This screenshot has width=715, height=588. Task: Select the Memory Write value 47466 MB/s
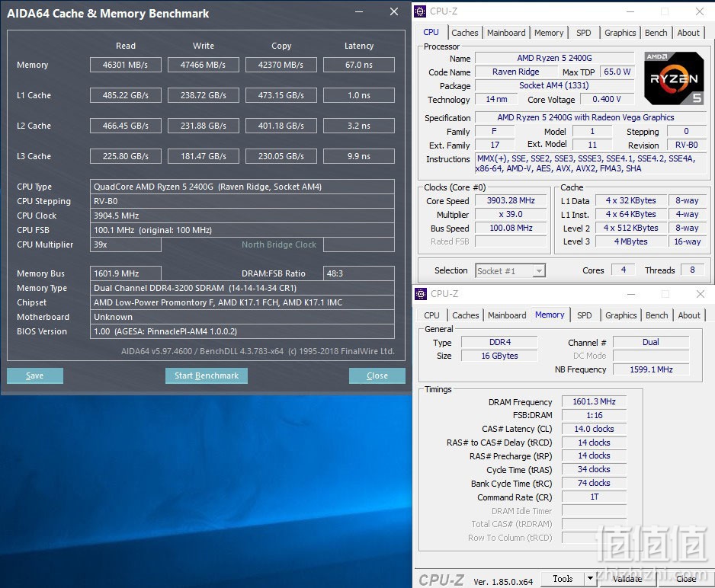pos(204,65)
